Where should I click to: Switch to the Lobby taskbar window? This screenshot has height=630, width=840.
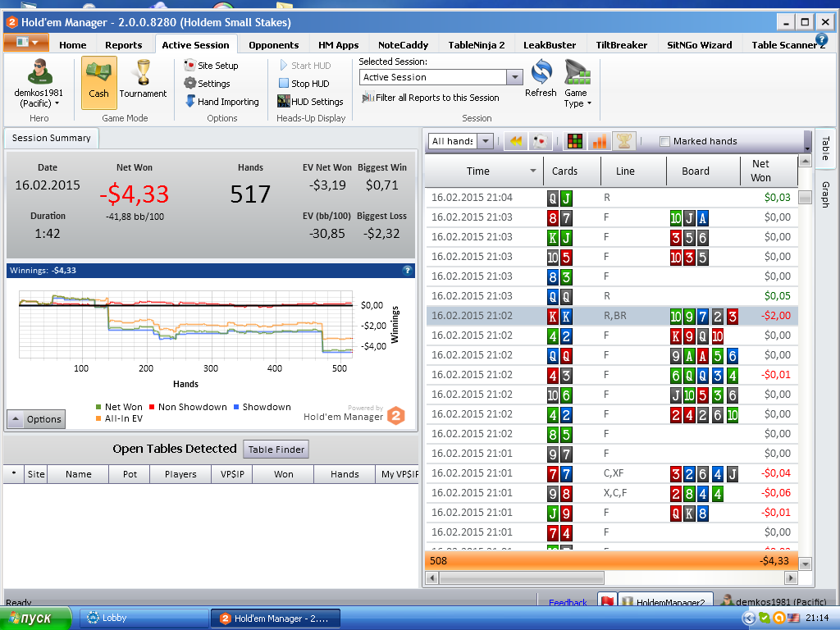(144, 619)
